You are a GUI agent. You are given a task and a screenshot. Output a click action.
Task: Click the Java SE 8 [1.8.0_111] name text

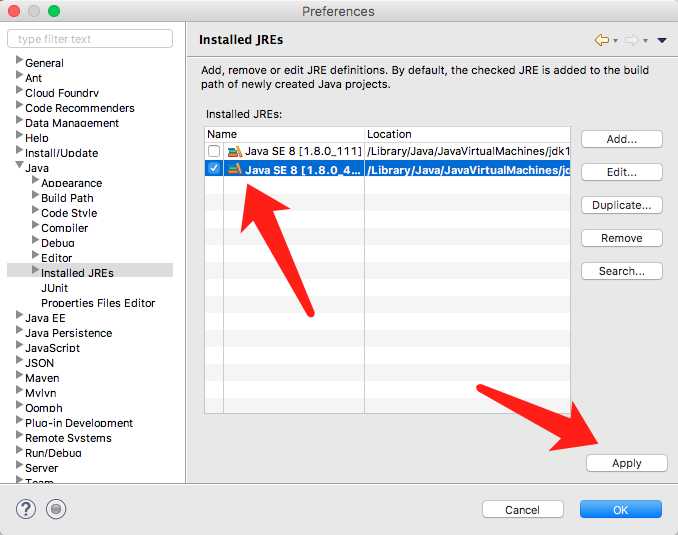(x=303, y=151)
